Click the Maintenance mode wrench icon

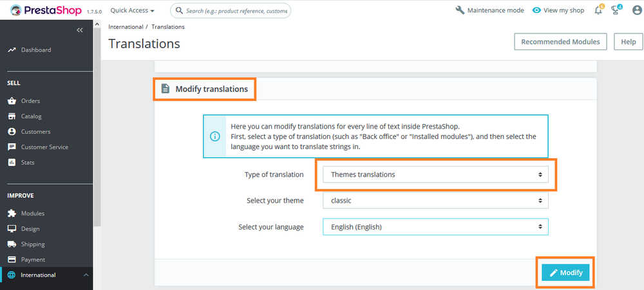click(x=460, y=11)
